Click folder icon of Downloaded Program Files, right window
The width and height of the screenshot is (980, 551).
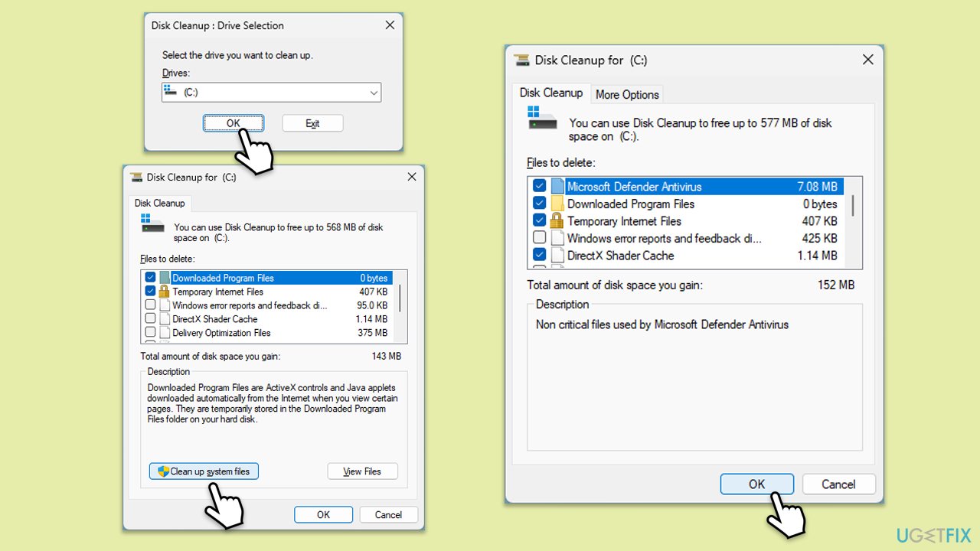click(557, 204)
